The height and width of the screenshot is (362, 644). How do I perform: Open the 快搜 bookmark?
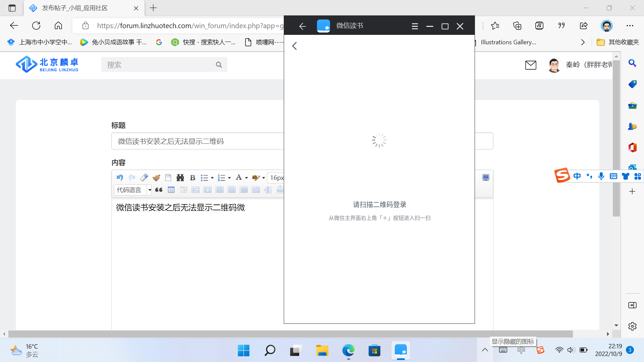pos(203,42)
